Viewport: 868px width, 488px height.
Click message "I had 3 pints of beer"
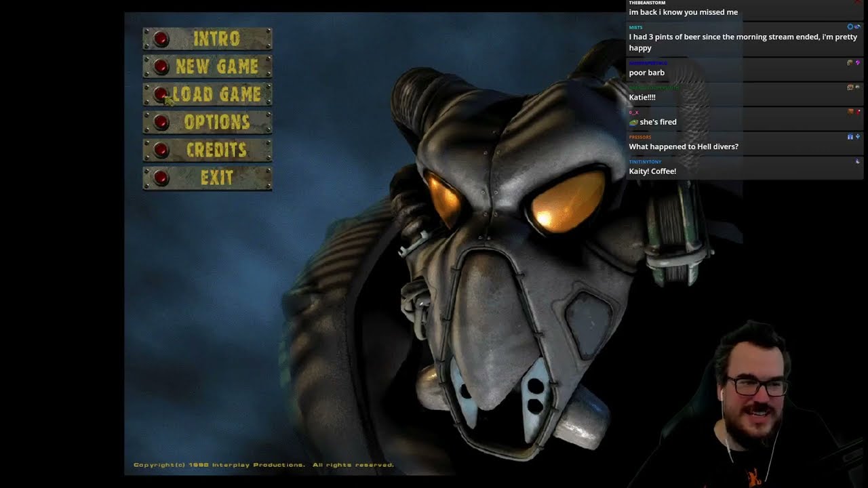pyautogui.click(x=743, y=42)
